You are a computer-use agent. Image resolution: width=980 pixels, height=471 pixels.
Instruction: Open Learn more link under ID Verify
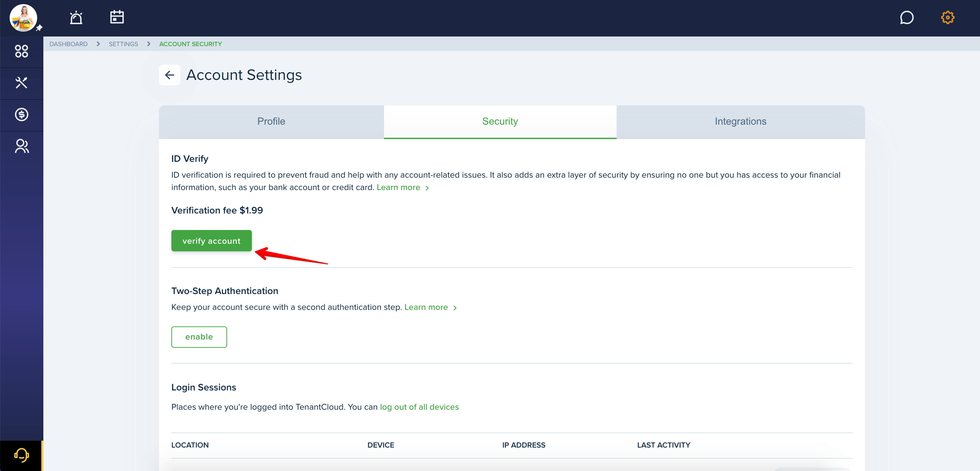[x=403, y=187]
